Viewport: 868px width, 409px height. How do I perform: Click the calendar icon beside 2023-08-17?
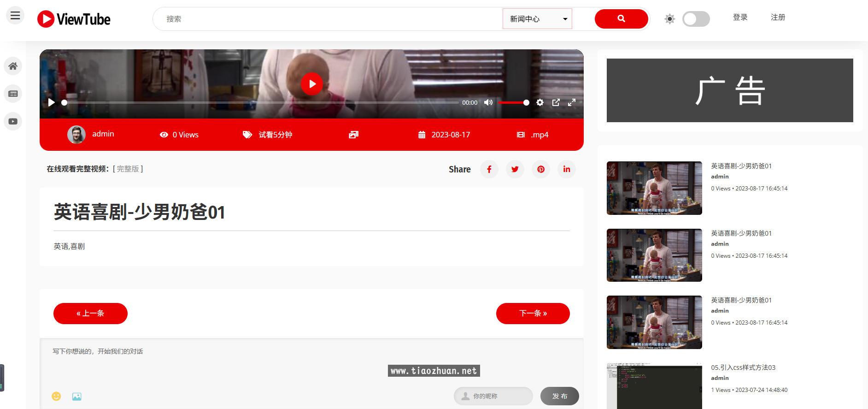[422, 135]
